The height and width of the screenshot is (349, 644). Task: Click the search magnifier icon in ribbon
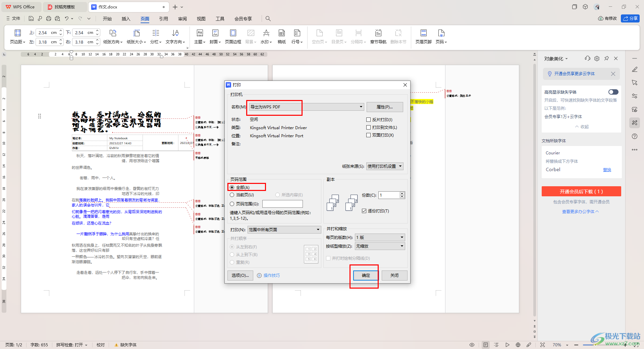click(268, 18)
